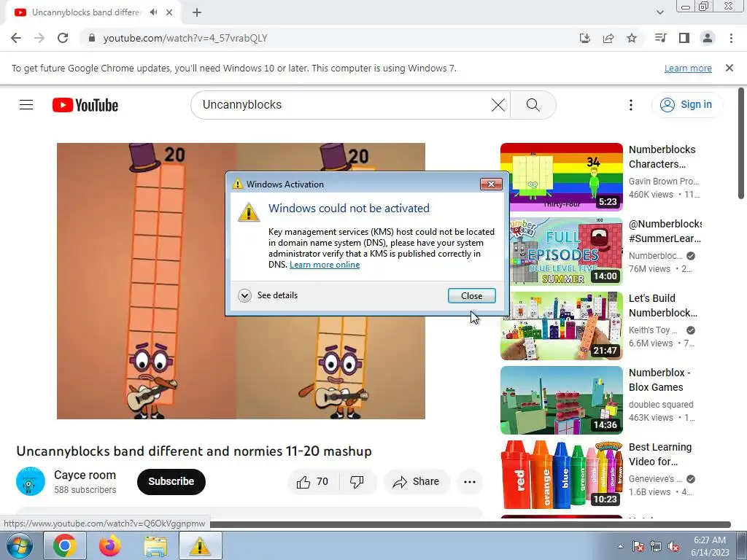This screenshot has width=747, height=560.
Task: Subscribe to Cayce room channel
Action: click(x=171, y=482)
